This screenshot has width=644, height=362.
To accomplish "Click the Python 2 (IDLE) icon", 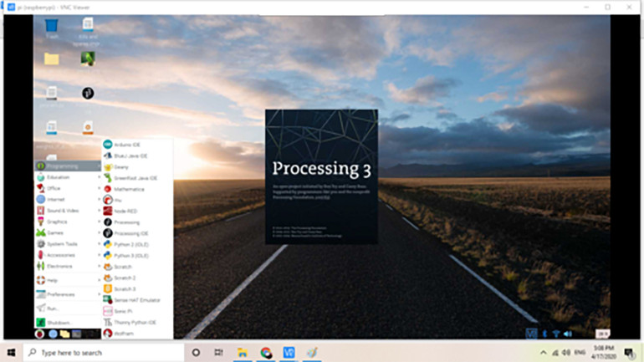I will 108,244.
